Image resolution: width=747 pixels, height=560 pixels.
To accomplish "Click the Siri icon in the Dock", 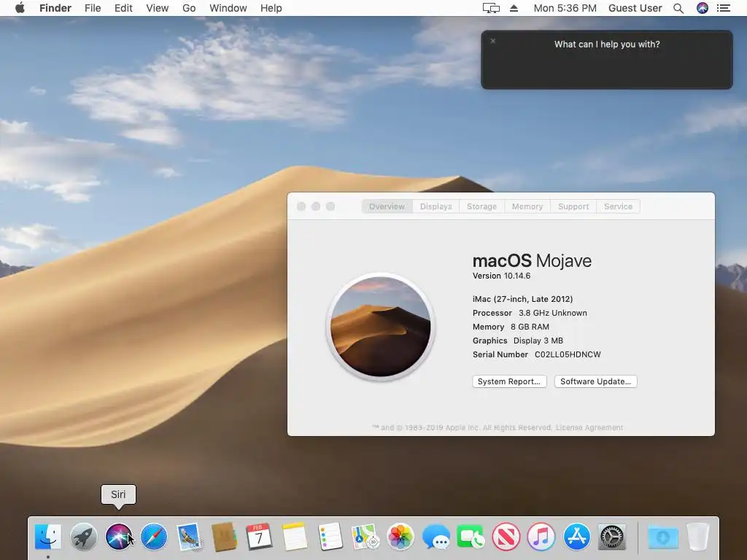I will click(x=119, y=537).
